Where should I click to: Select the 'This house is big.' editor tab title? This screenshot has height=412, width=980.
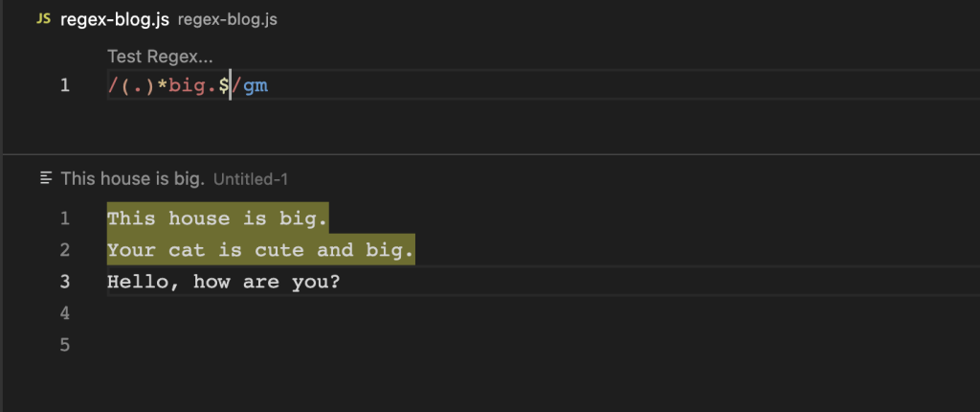tap(133, 178)
